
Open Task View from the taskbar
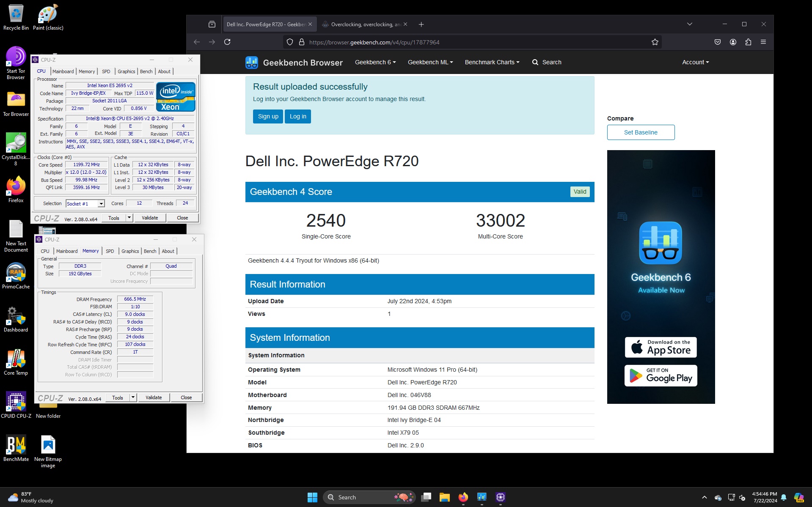pyautogui.click(x=426, y=497)
